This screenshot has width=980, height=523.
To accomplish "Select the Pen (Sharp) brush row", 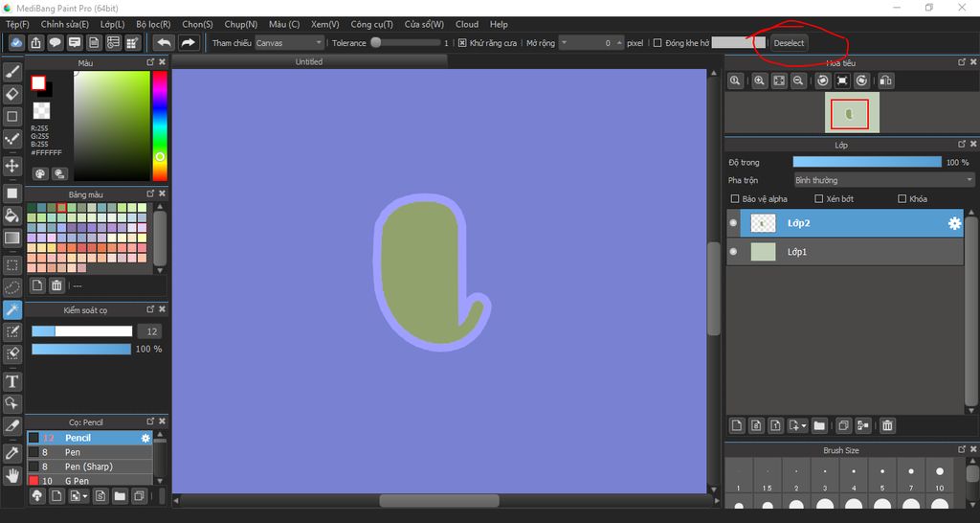I will (x=89, y=466).
